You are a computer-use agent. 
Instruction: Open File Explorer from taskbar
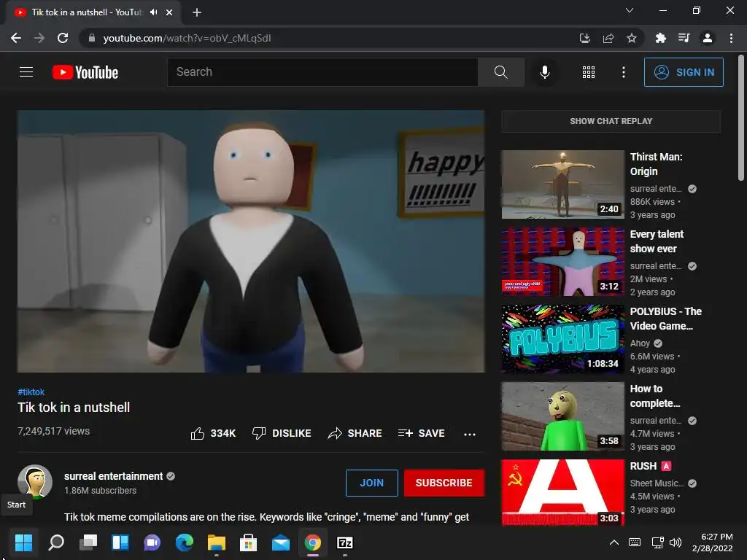point(216,542)
